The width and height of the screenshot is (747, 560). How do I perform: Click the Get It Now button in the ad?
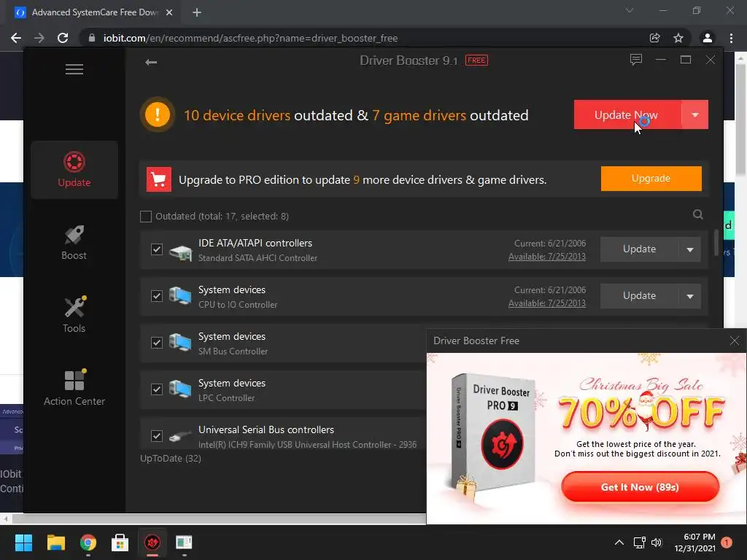point(640,486)
